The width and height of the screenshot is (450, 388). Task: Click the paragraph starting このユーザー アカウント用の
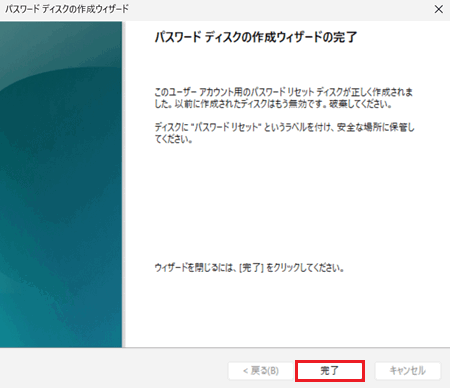point(284,98)
